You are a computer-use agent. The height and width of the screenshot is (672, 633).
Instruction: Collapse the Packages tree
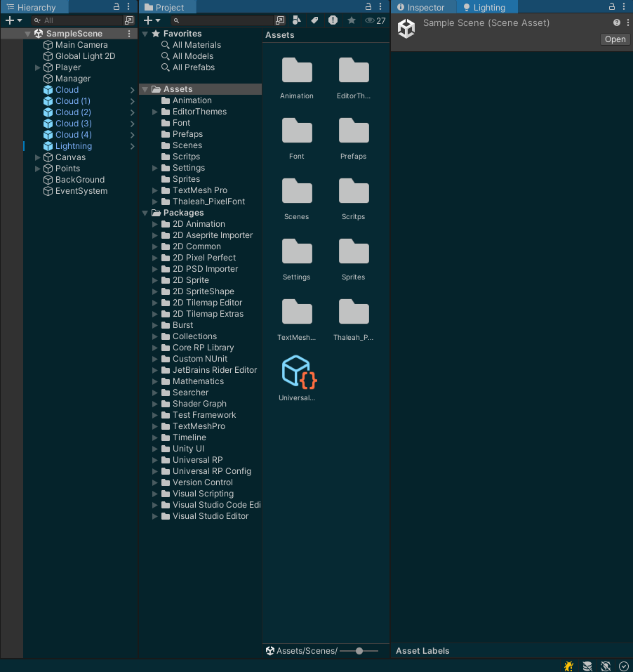tap(145, 213)
